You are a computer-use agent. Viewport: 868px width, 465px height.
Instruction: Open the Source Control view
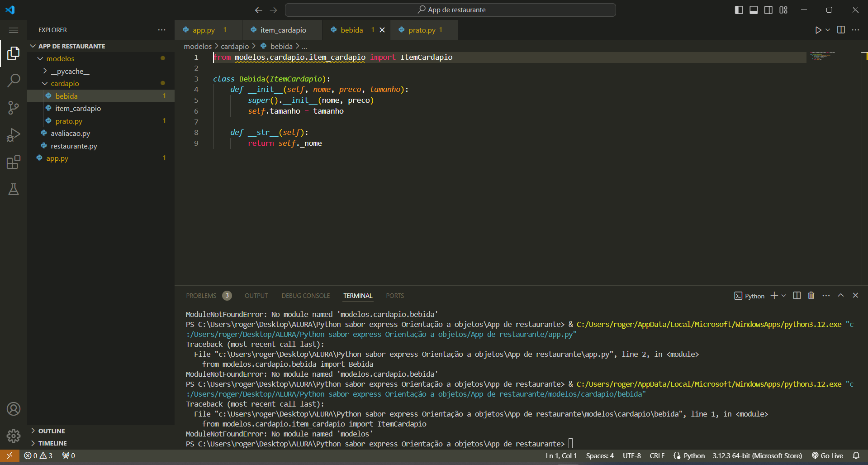tap(14, 108)
